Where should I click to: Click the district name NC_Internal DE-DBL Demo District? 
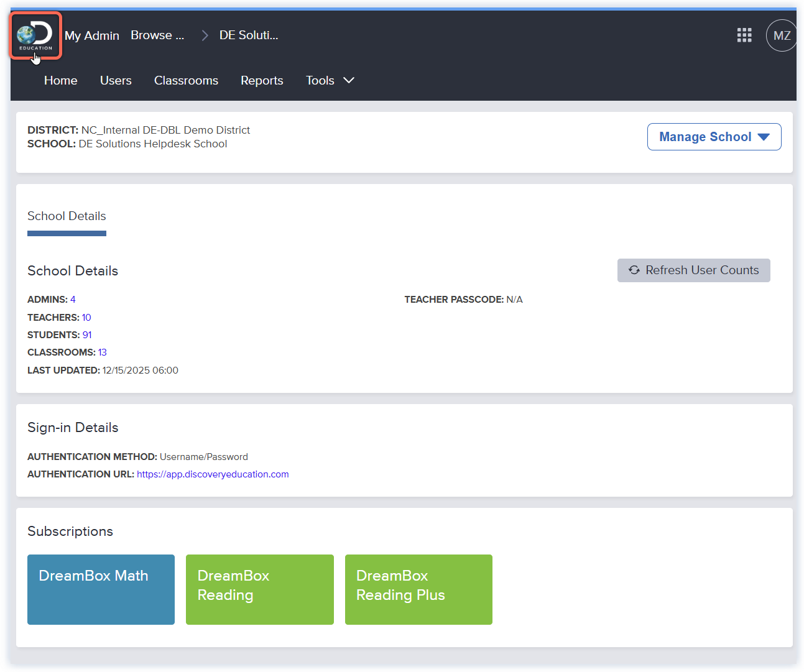[x=165, y=130]
